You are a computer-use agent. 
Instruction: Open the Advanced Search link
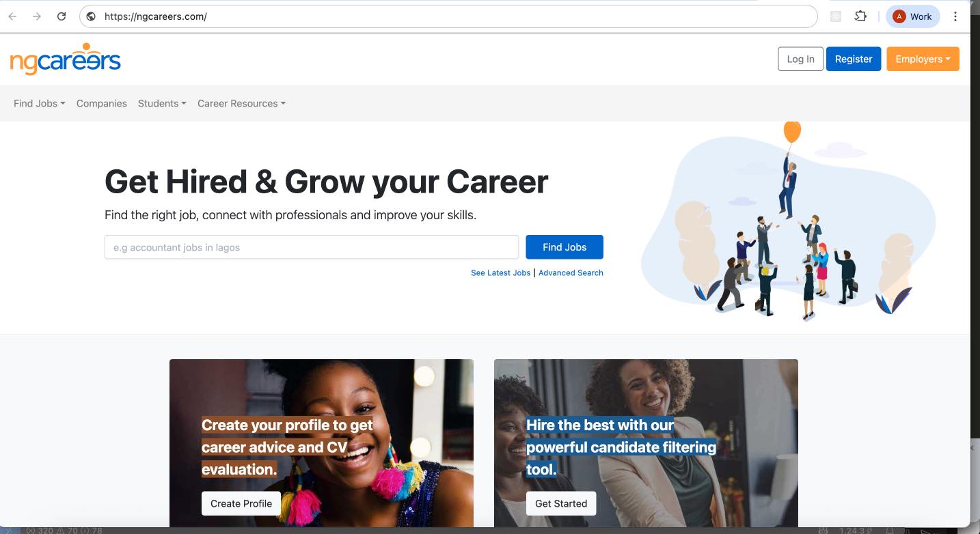point(571,272)
